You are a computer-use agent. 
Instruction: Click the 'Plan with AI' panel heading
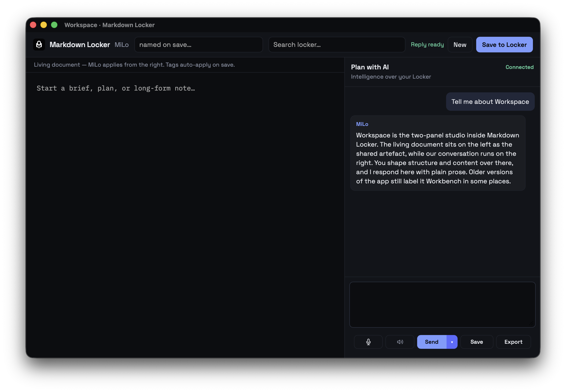pyautogui.click(x=370, y=67)
